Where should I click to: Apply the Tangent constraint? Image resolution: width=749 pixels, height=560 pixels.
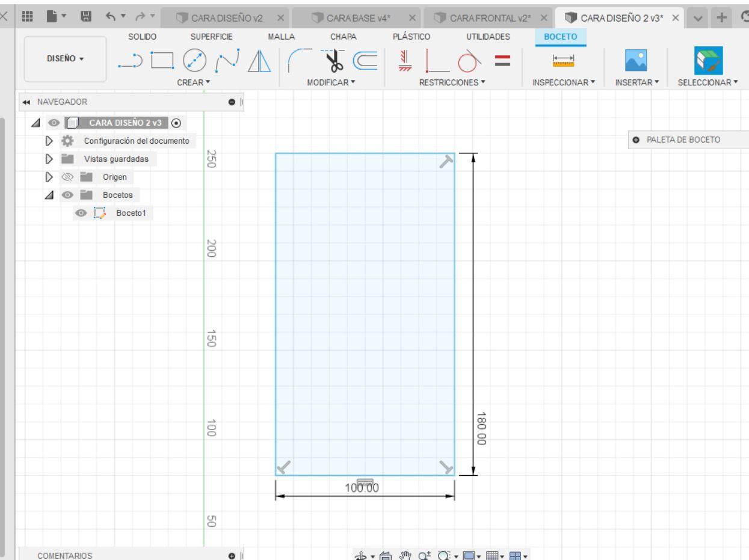(x=470, y=61)
